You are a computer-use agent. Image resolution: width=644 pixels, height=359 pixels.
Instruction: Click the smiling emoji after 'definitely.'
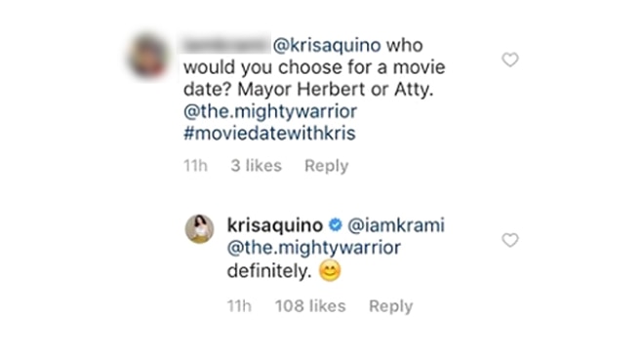(330, 270)
